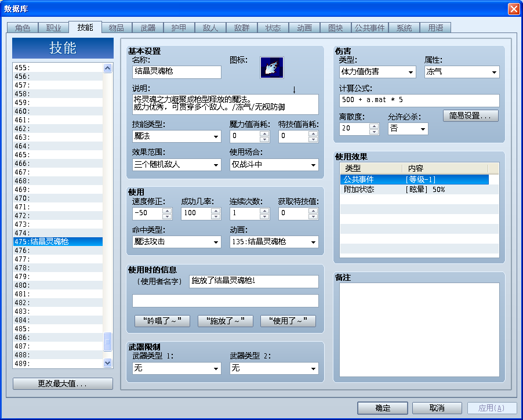
Task: Open the 技能类型 dropdown
Action: point(176,136)
